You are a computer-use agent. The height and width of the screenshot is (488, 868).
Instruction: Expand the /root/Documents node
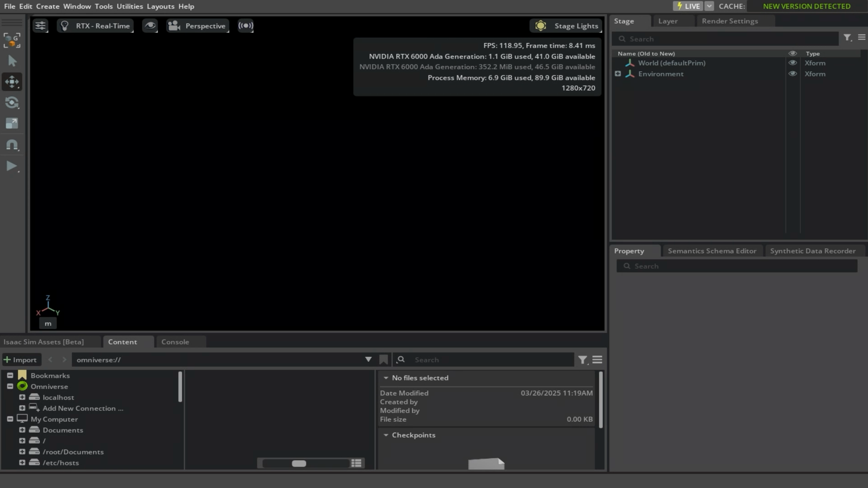tap(22, 452)
